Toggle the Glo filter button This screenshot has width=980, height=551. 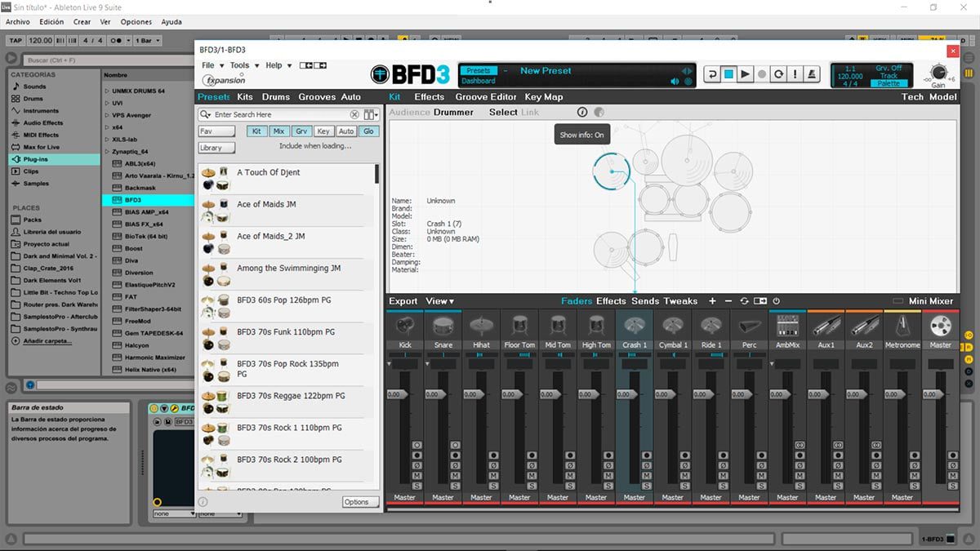[x=368, y=131]
